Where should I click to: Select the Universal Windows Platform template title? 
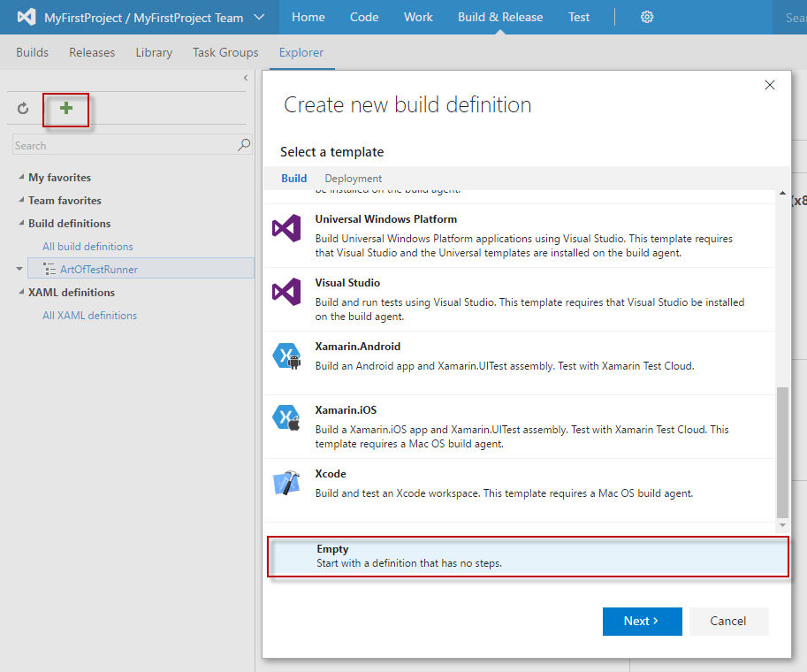[386, 219]
